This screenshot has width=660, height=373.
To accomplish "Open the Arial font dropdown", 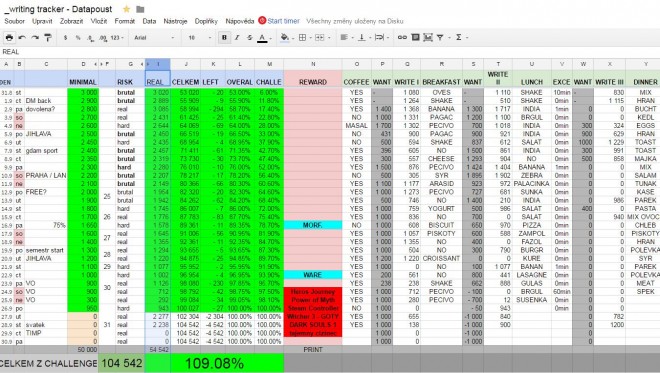I will 154,37.
